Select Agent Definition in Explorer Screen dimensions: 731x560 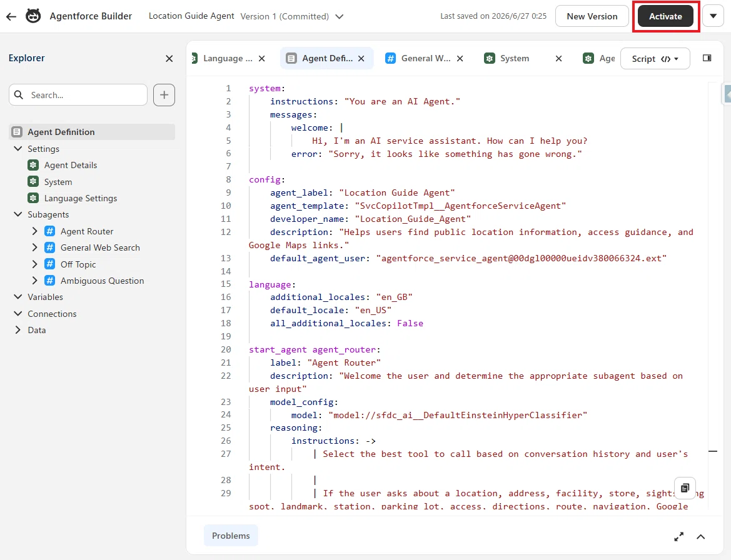point(92,132)
